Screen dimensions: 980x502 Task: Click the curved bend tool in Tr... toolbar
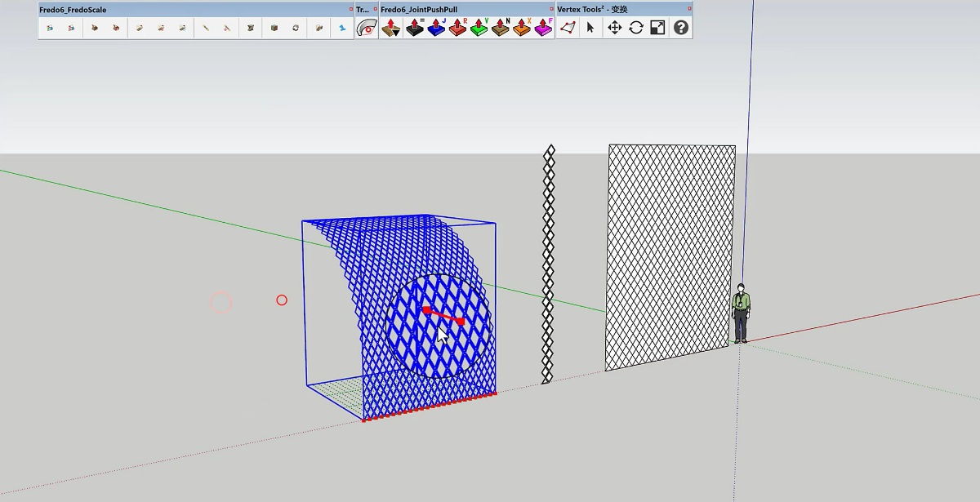click(367, 28)
